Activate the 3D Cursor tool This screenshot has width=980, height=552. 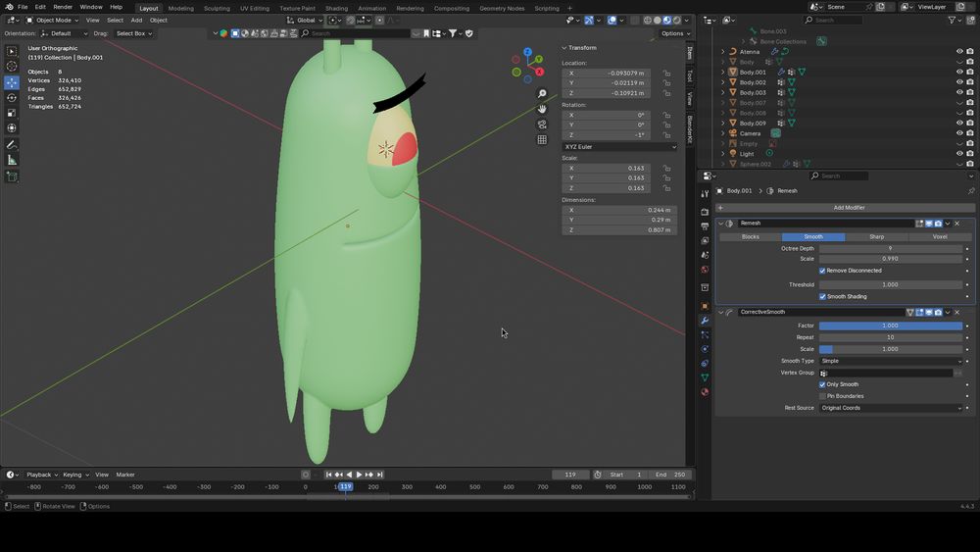pos(12,67)
